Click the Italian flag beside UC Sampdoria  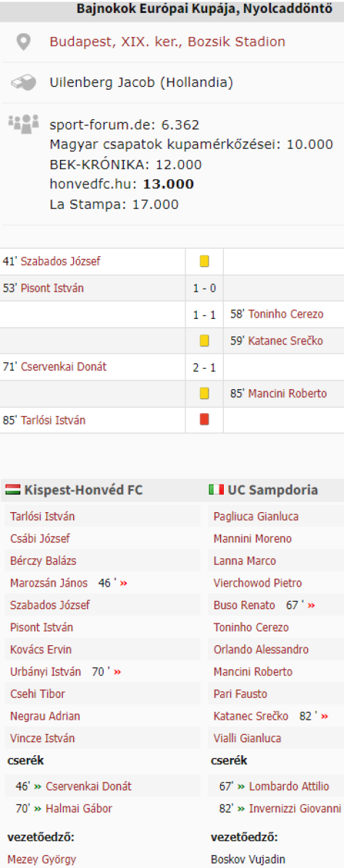[216, 490]
